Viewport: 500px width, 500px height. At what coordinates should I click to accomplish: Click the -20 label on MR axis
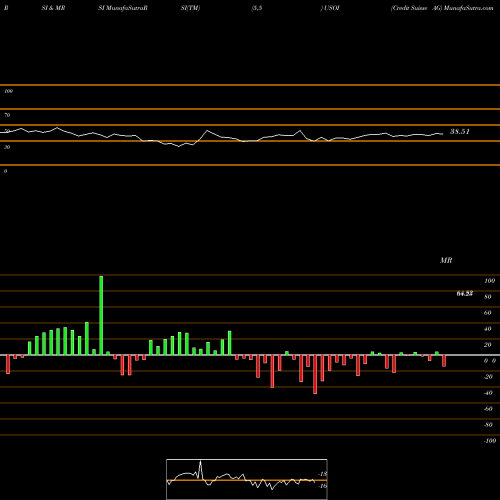(488, 377)
